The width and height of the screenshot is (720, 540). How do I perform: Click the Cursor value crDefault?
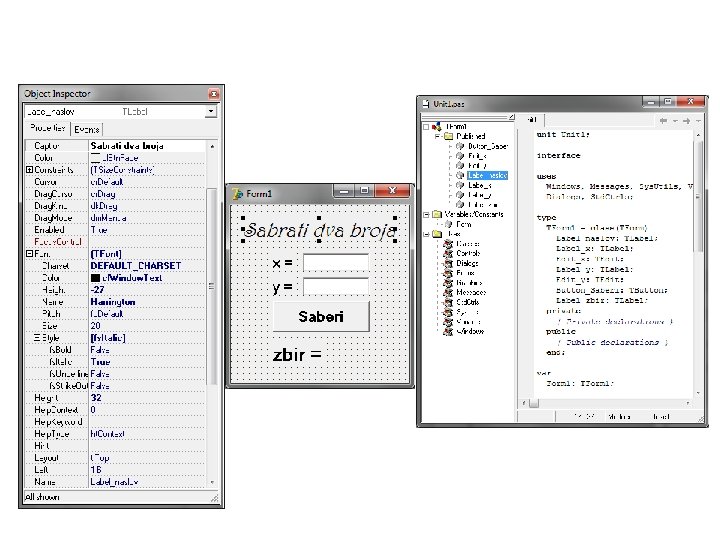point(107,182)
